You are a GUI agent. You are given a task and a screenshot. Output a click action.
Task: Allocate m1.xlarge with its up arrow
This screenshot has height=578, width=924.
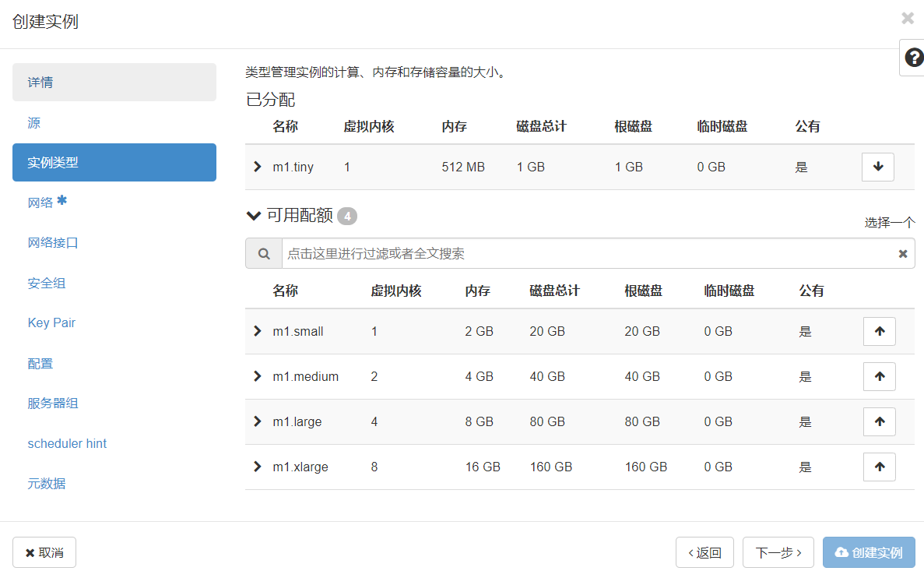(x=879, y=467)
